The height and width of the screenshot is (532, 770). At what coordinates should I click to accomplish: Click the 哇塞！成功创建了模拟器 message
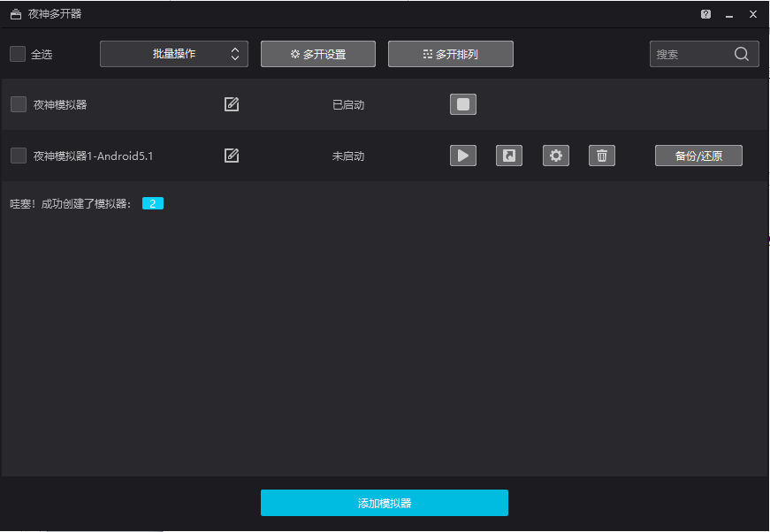point(71,203)
